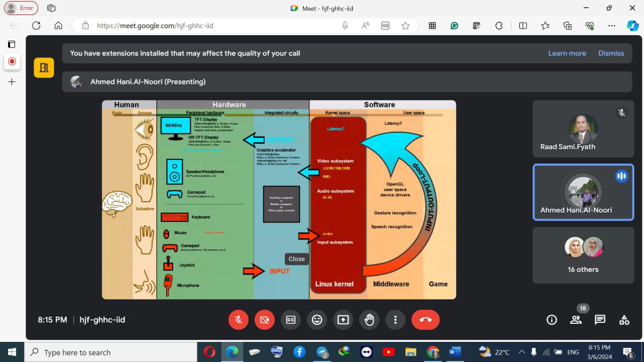644x362 pixels.
Task: Click the Present now button
Action: coord(343,320)
